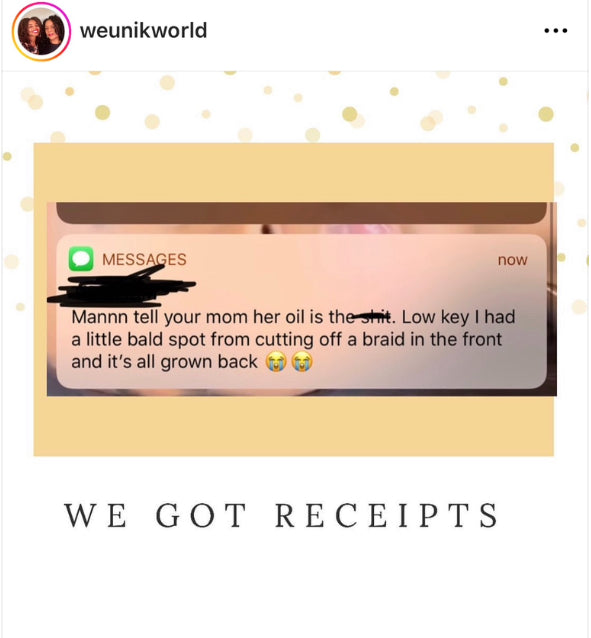Viewport: 591px width, 638px height.
Task: Click the crossed-out word after 'the'
Action: 372,317
